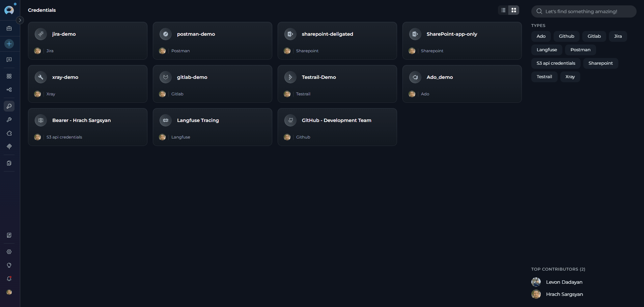This screenshot has width=644, height=307.
Task: Open the puzzle piece icon in sidebar
Action: pyautogui.click(x=9, y=133)
